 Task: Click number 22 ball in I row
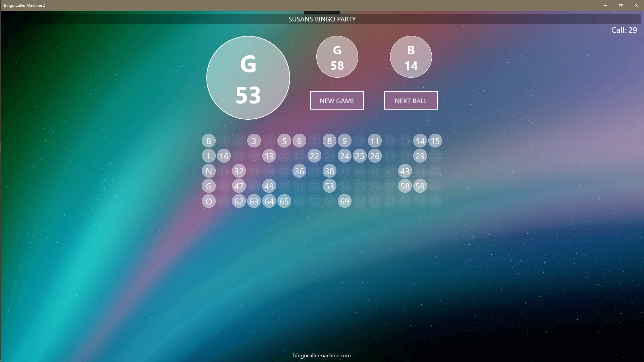pos(314,156)
